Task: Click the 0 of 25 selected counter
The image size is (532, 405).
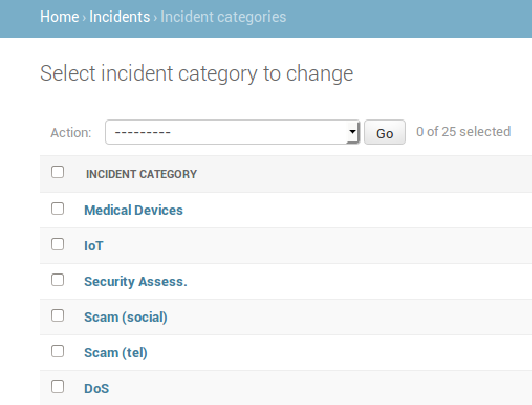Action: pyautogui.click(x=463, y=132)
